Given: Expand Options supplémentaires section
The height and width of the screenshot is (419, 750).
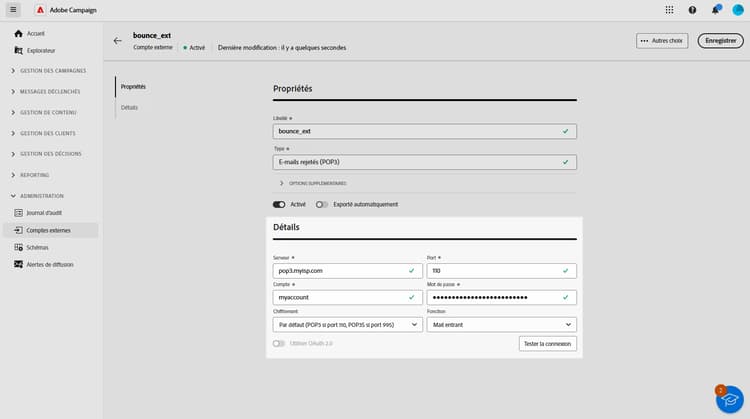Looking at the screenshot, I should tap(281, 183).
